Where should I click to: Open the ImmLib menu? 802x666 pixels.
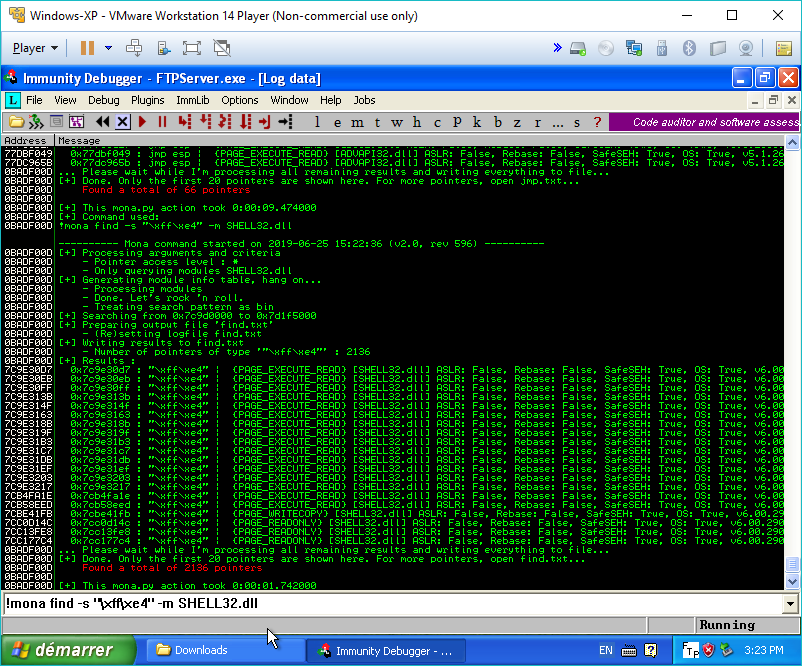click(x=192, y=100)
